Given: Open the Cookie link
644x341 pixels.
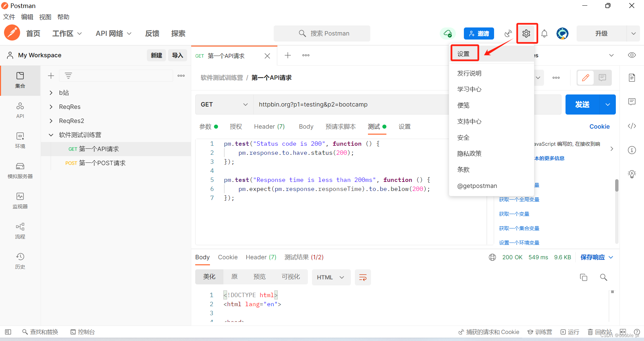Looking at the screenshot, I should pos(600,127).
